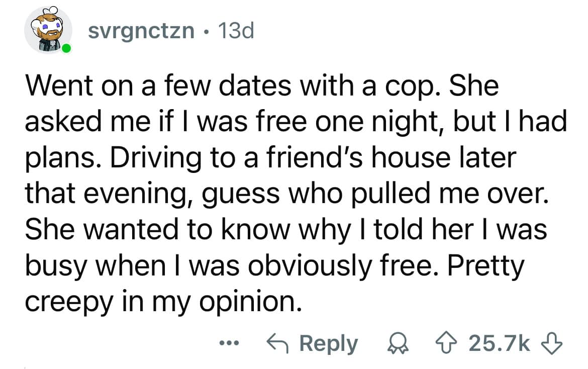This screenshot has height=369, width=588.
Task: Open the svrgnctzn profile username link
Action: [141, 31]
